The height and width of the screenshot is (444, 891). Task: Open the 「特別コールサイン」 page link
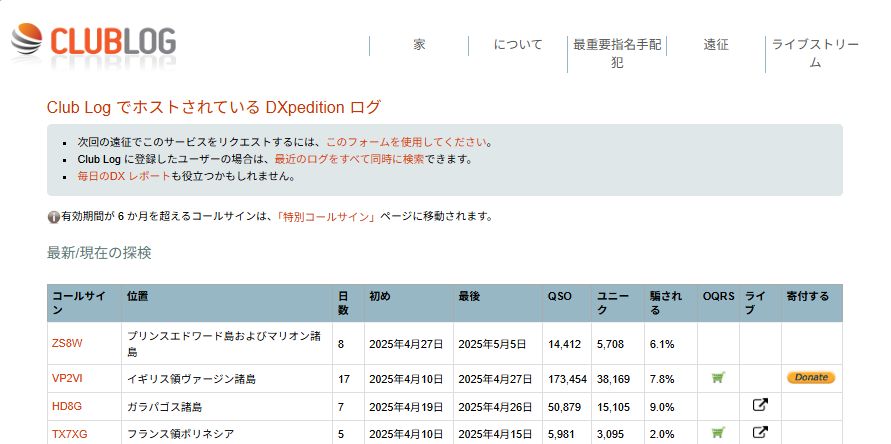(x=326, y=217)
